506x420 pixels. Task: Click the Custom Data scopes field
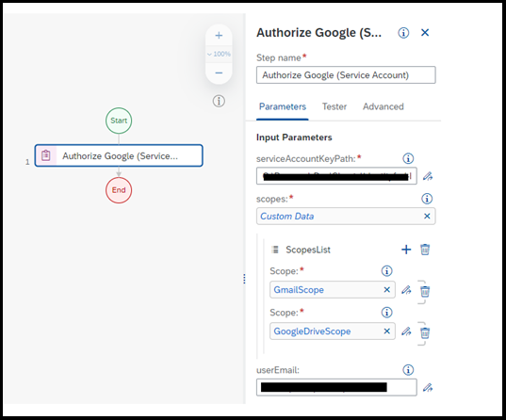point(346,217)
